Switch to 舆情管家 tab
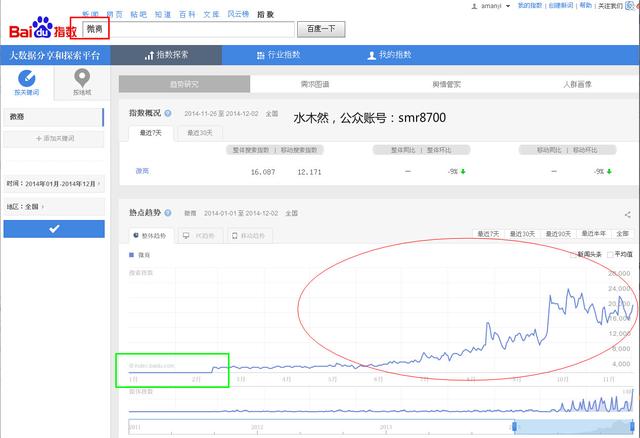 tap(447, 84)
